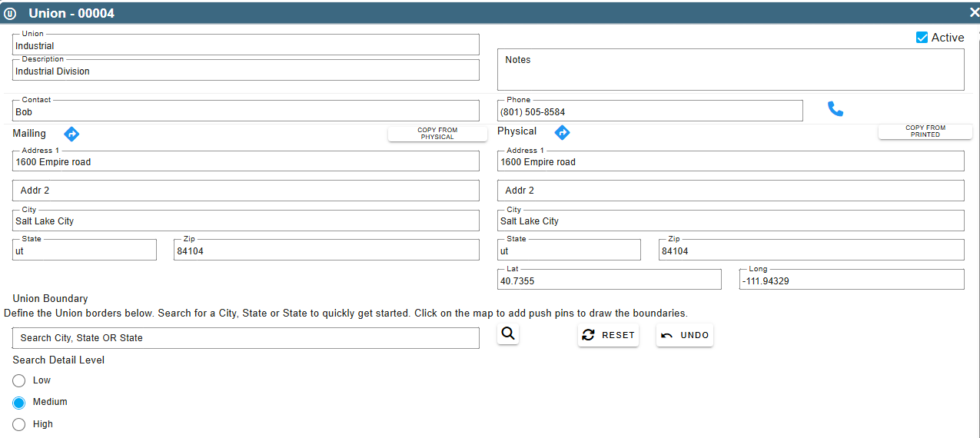Open directions for Mailing address
The image size is (980, 438).
pyautogui.click(x=71, y=134)
